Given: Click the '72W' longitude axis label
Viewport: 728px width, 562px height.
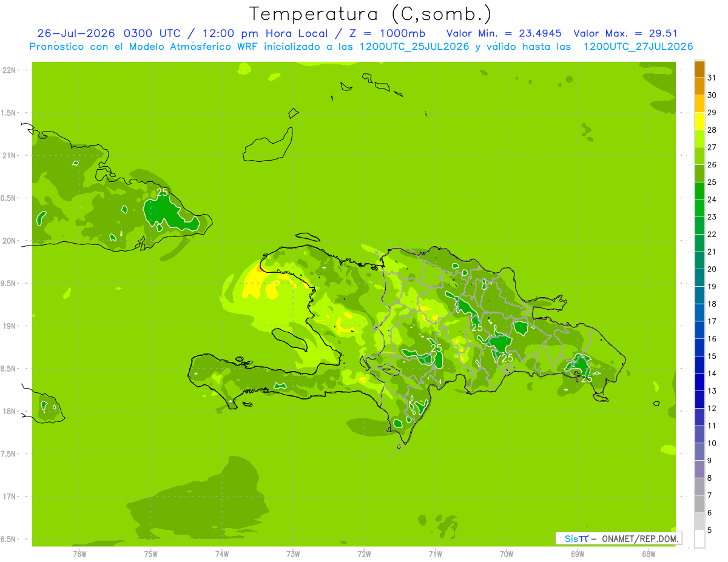Looking at the screenshot, I should 364,554.
